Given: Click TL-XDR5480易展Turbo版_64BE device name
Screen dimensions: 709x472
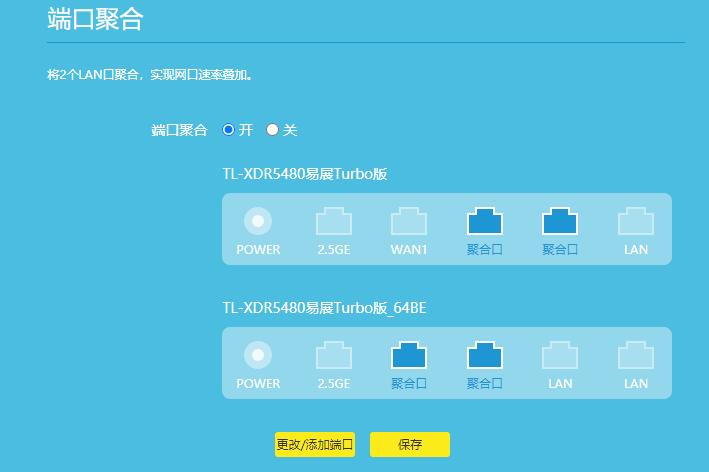Looking at the screenshot, I should (x=324, y=308).
